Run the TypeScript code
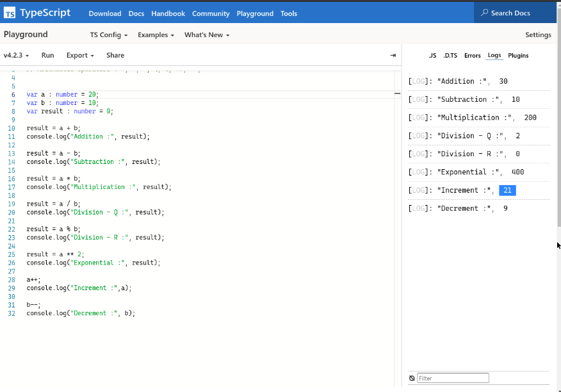 (47, 55)
